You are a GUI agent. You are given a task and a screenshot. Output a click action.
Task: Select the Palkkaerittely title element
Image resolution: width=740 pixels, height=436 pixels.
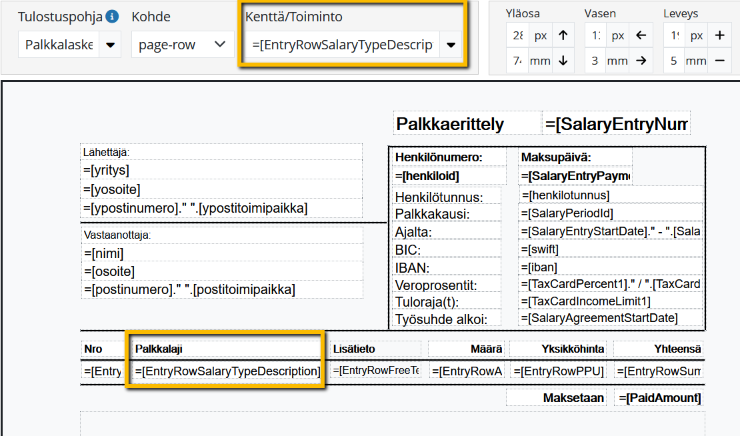[464, 124]
